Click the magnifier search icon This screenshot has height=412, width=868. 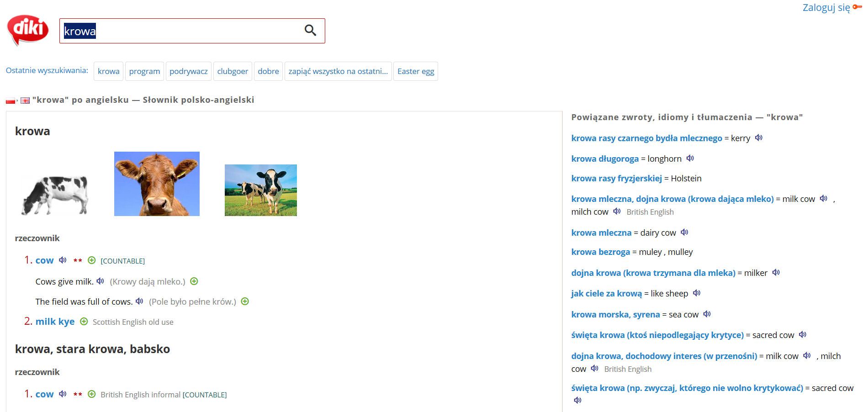[310, 31]
